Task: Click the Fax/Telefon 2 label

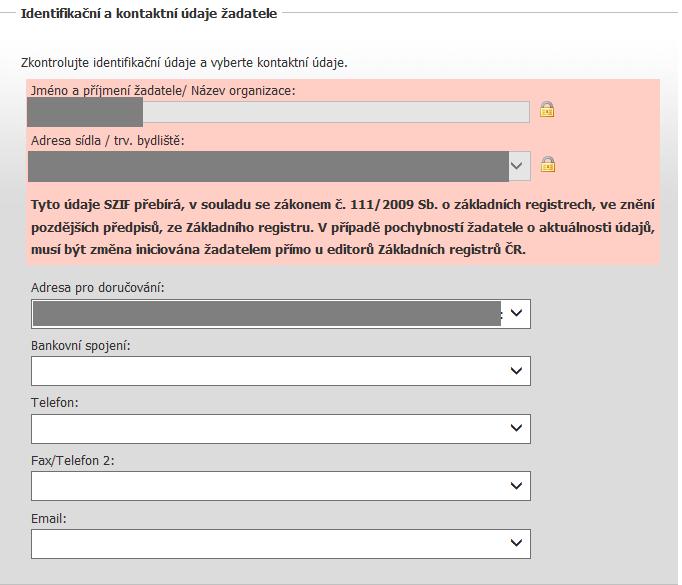Action: (73, 461)
